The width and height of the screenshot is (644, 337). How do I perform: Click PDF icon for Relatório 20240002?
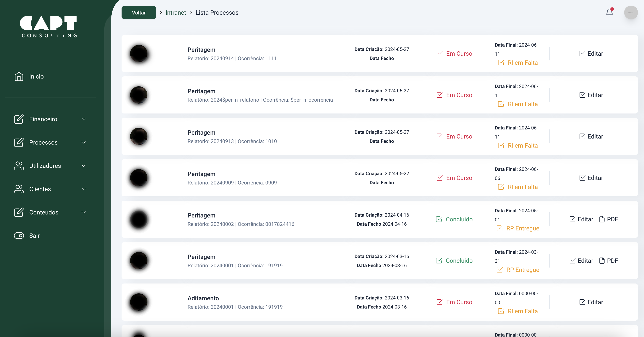tap(602, 219)
